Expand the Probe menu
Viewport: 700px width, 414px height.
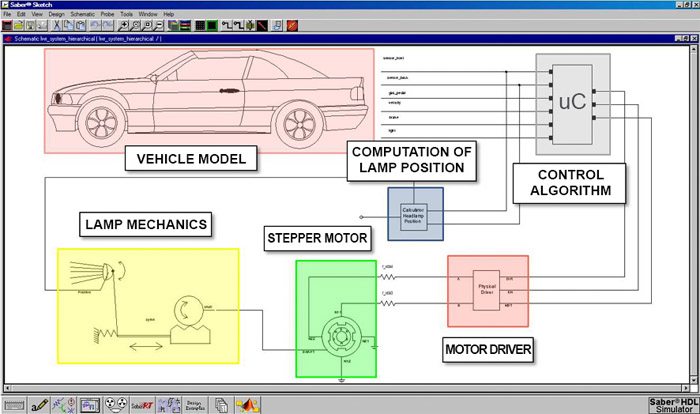(x=107, y=14)
